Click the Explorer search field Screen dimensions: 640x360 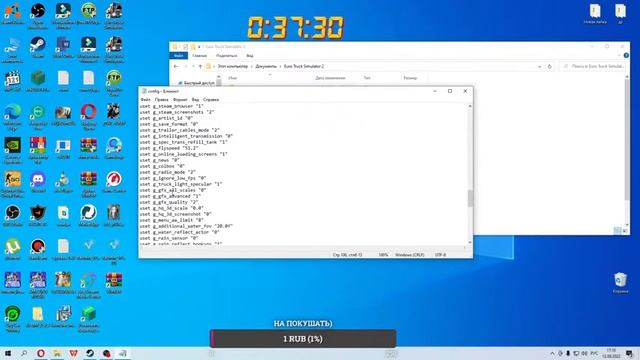[593, 66]
